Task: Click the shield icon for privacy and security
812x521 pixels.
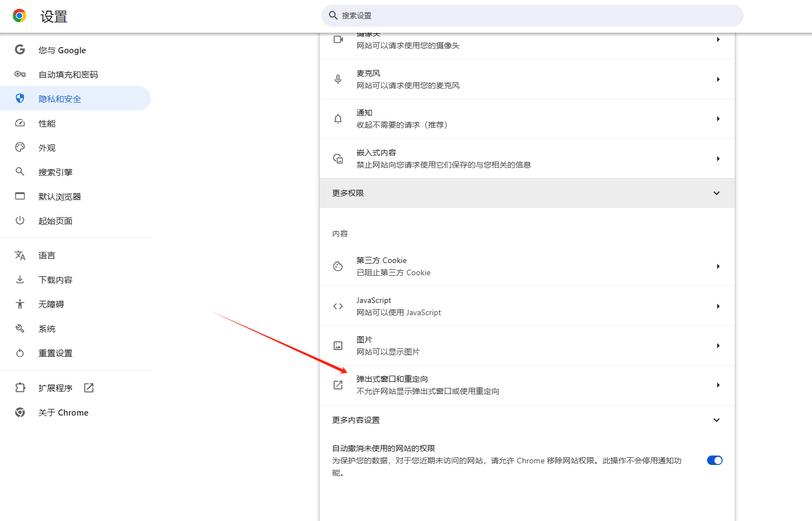Action: click(x=20, y=99)
